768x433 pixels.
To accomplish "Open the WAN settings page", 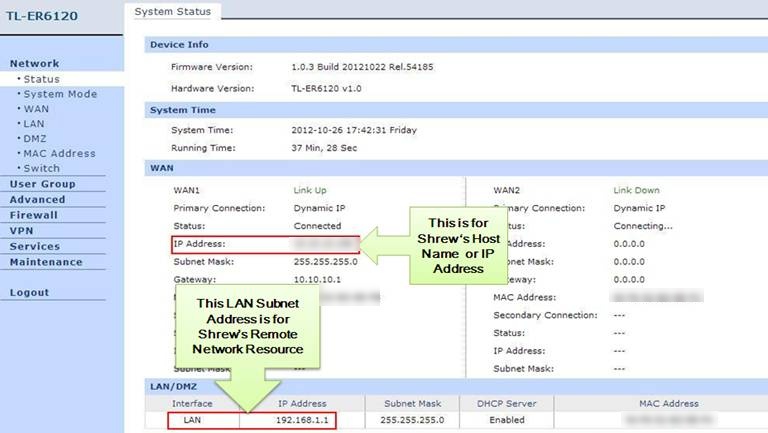I will (36, 109).
